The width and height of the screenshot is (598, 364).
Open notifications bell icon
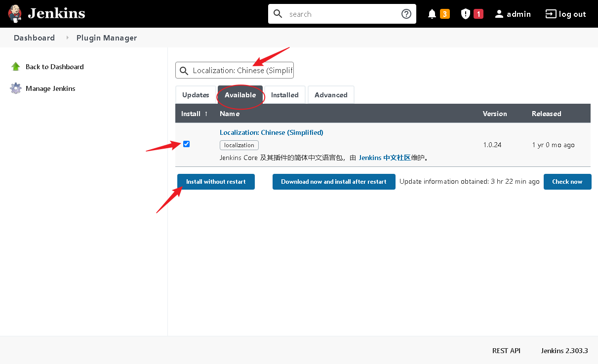click(432, 14)
